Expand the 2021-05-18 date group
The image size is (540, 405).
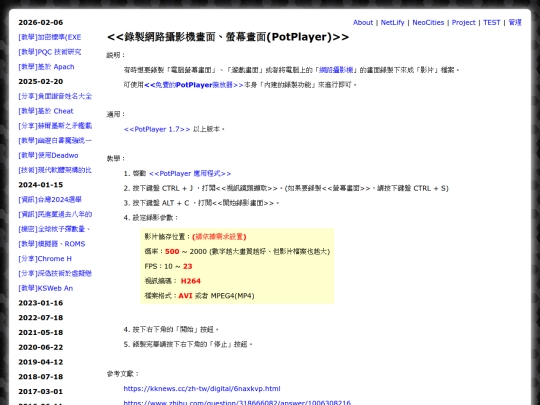tap(41, 333)
